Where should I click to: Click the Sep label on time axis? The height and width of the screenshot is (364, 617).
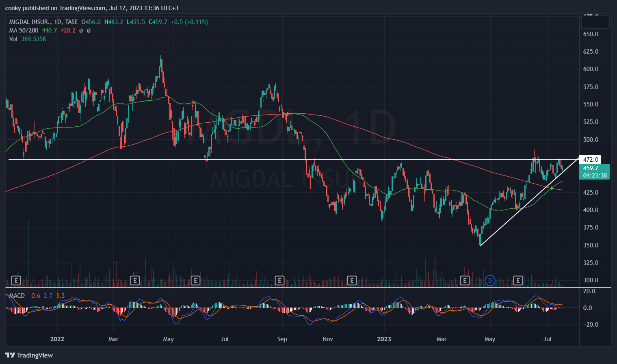coord(282,339)
